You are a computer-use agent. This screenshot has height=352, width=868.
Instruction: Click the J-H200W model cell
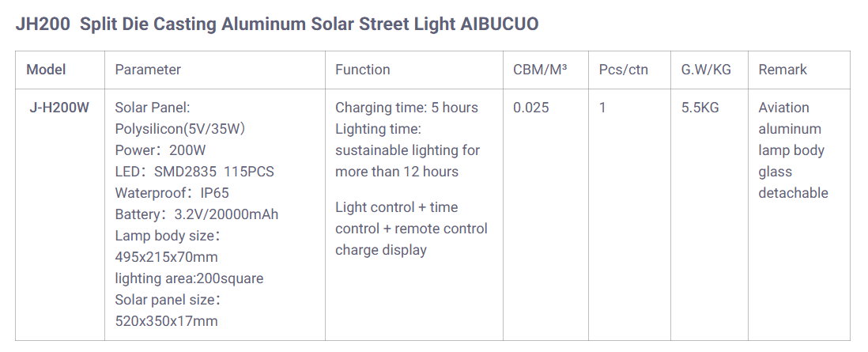[59, 108]
